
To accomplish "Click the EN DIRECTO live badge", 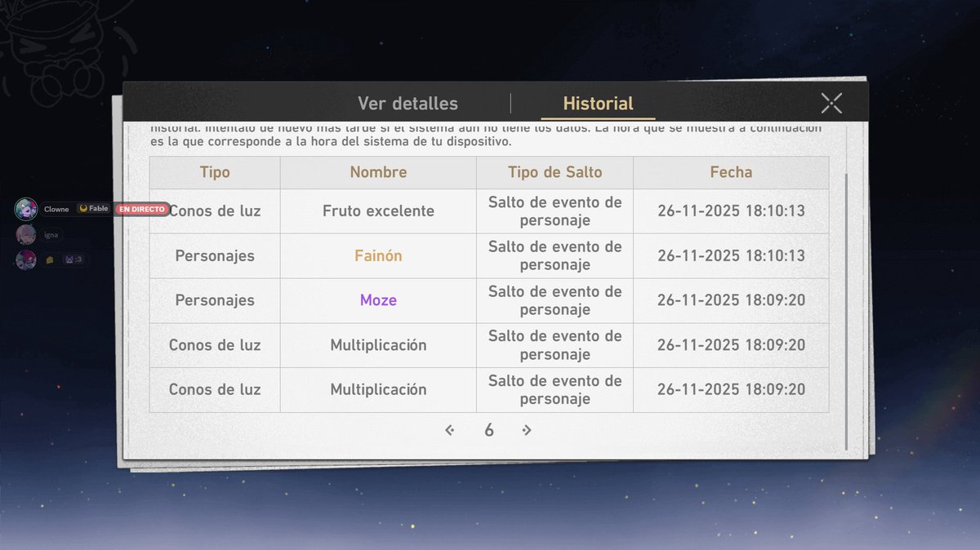I will click(141, 209).
